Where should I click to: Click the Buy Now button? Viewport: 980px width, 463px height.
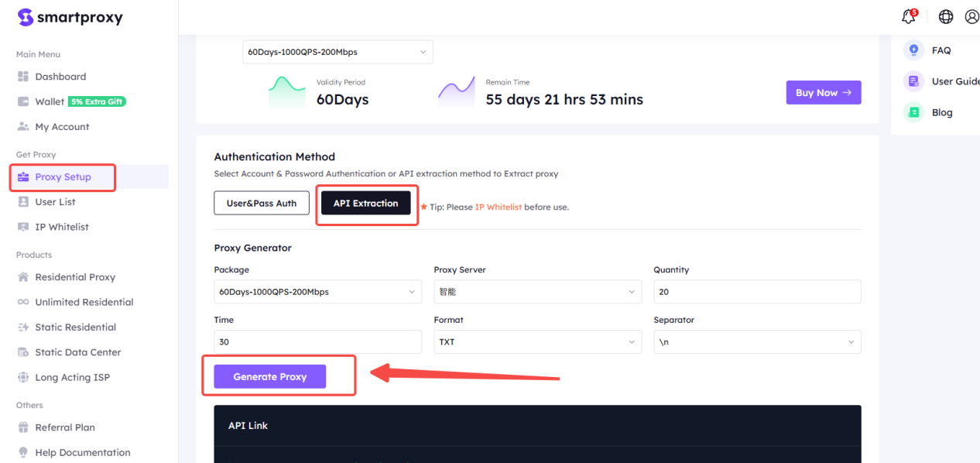(824, 92)
